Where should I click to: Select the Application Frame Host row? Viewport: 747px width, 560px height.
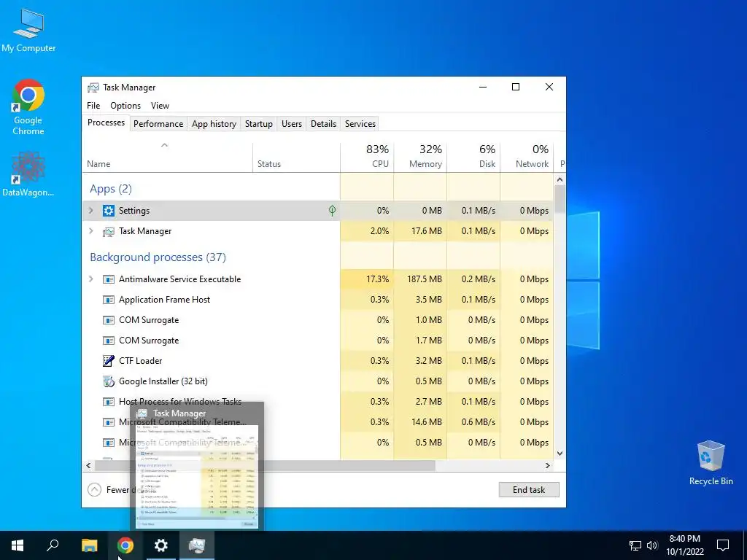point(318,300)
